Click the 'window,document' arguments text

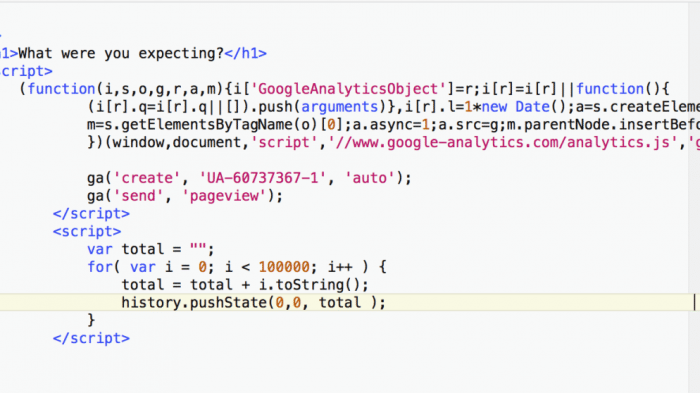(177, 142)
